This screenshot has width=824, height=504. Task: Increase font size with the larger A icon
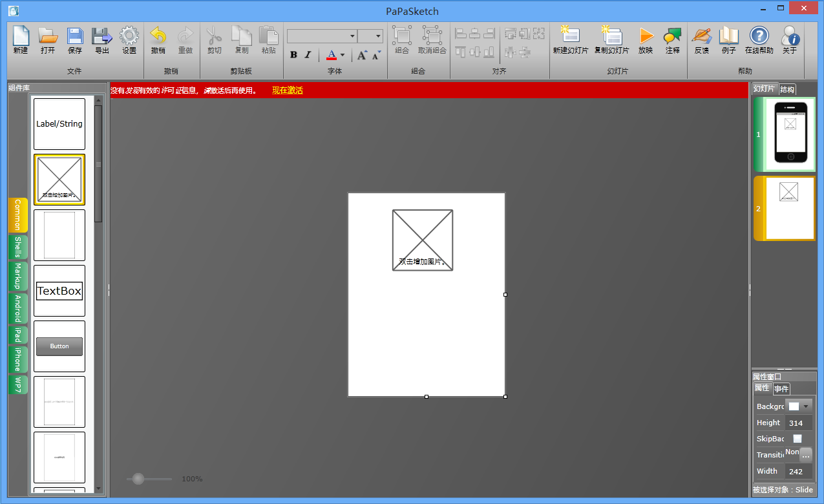363,55
